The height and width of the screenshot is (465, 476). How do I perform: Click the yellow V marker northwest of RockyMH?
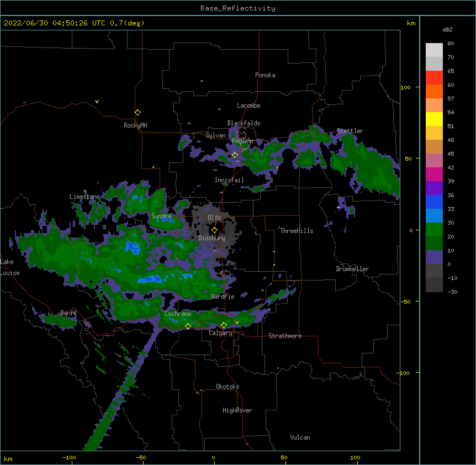tap(97, 102)
